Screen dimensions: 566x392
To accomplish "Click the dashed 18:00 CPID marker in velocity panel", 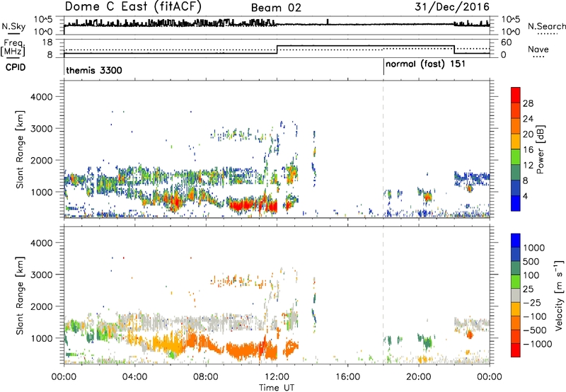I will click(x=383, y=294).
